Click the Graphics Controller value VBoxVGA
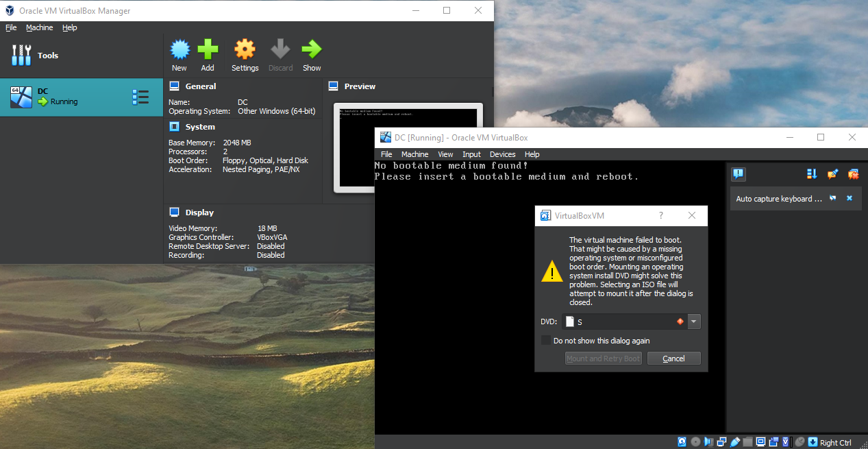 [271, 237]
